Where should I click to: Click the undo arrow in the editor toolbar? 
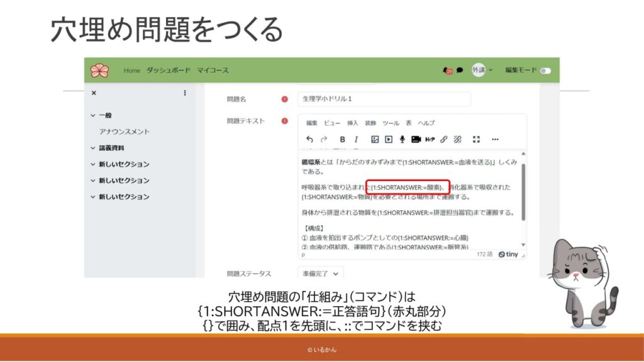tap(309, 139)
